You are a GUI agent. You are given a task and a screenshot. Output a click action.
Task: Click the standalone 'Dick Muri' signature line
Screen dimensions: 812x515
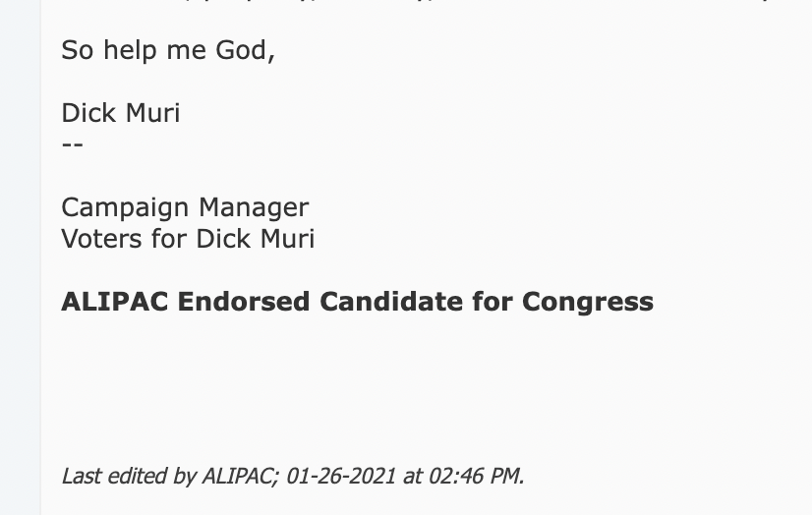(x=121, y=113)
